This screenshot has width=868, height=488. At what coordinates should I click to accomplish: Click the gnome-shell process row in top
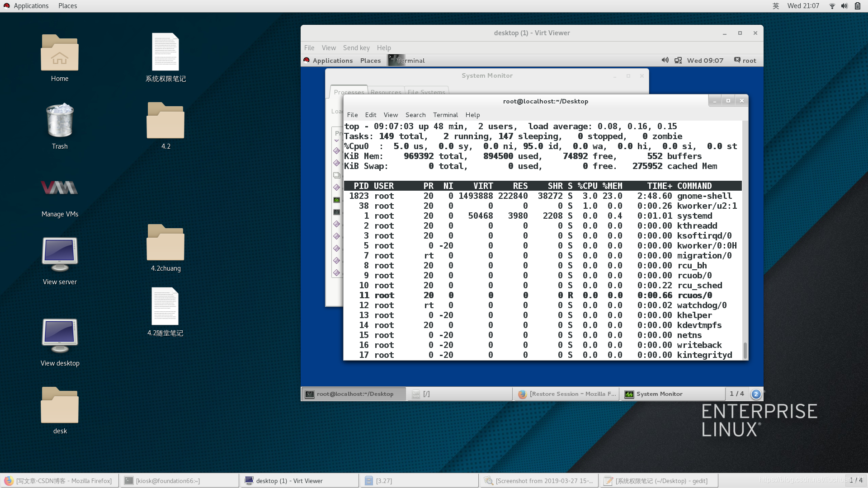tap(542, 196)
